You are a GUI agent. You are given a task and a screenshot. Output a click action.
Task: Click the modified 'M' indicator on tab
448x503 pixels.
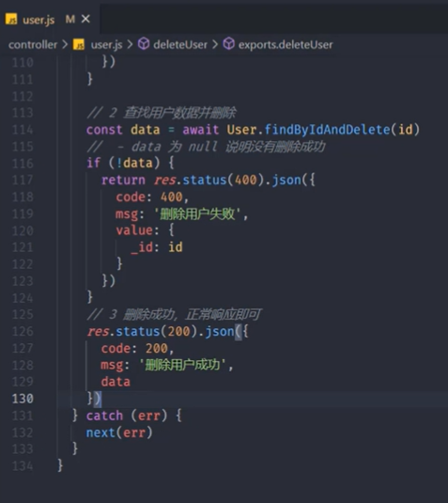point(70,19)
